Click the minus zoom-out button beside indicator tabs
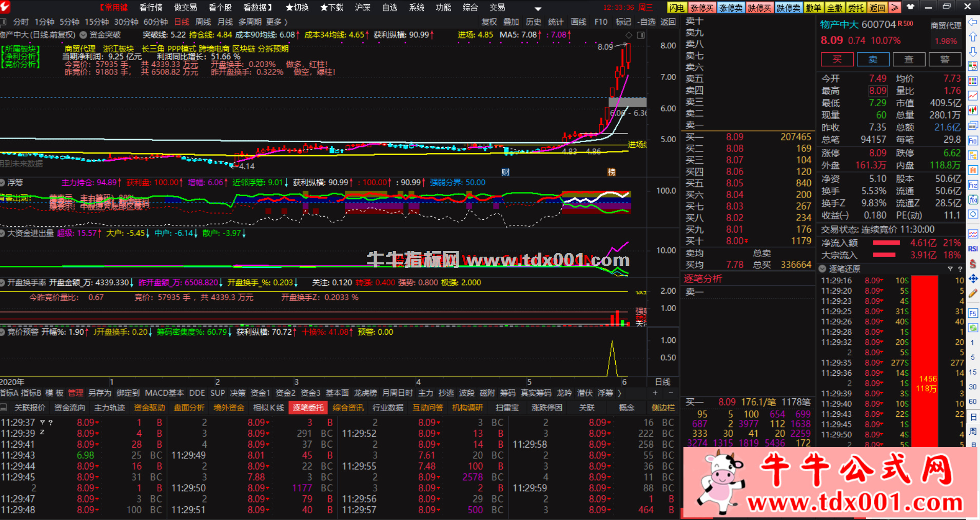Viewport: 980px width, 520px height. [671, 393]
